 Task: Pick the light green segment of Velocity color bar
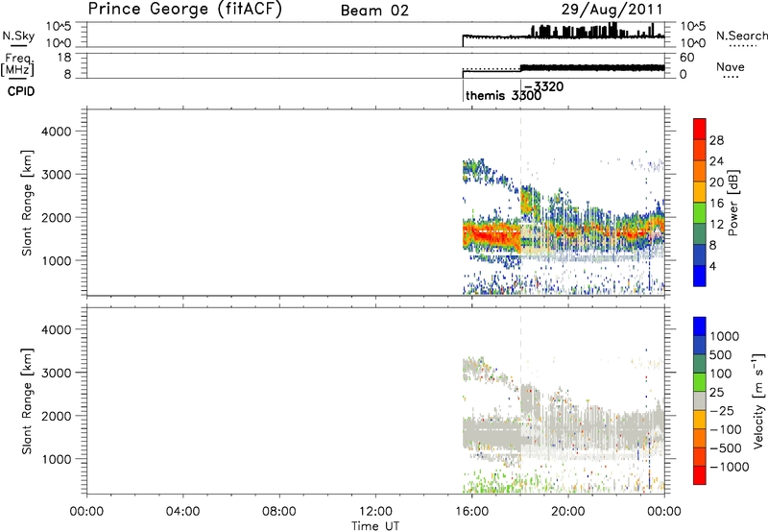(x=700, y=382)
